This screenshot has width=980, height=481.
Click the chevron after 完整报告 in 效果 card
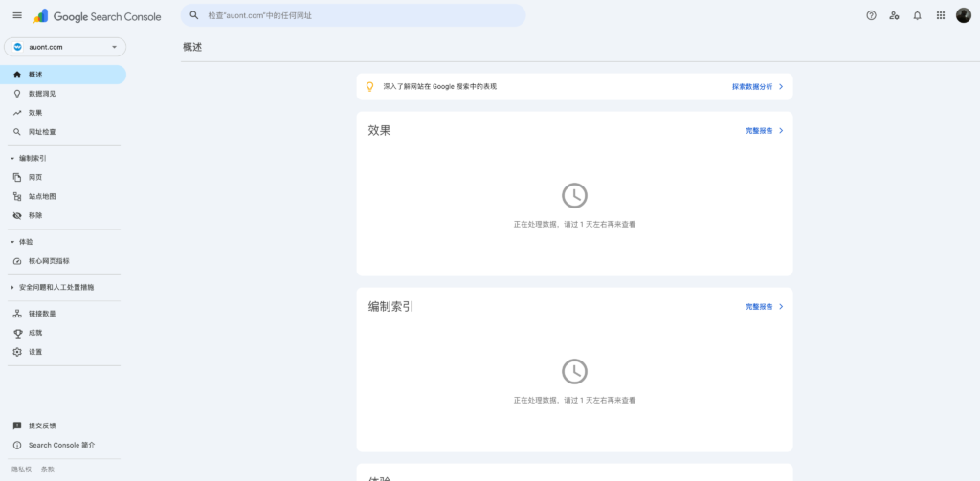pyautogui.click(x=781, y=131)
